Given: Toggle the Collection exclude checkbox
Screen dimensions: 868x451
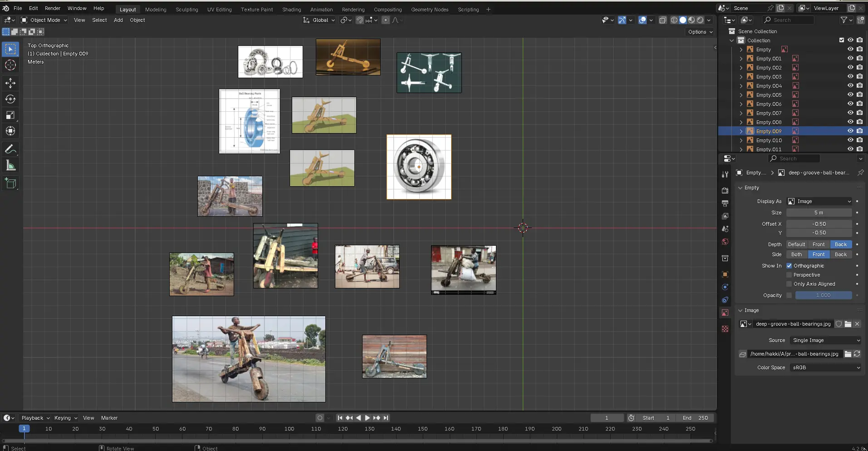Looking at the screenshot, I should 842,40.
